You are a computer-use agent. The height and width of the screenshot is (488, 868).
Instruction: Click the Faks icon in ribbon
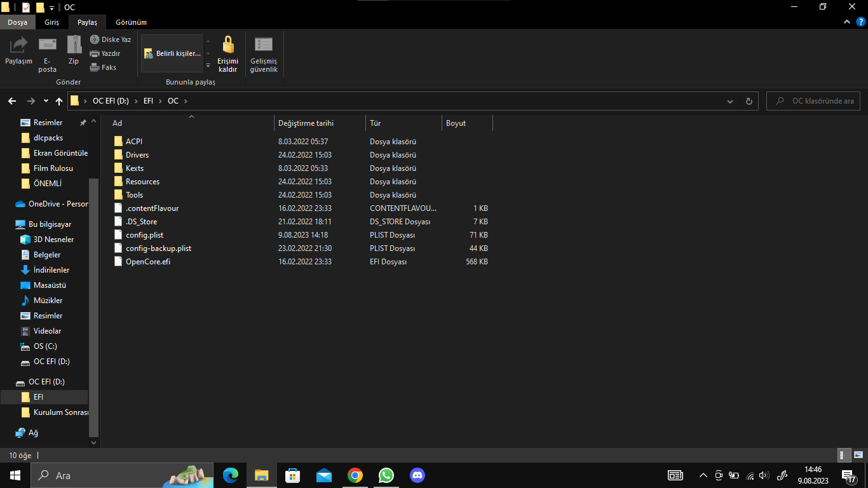point(95,67)
